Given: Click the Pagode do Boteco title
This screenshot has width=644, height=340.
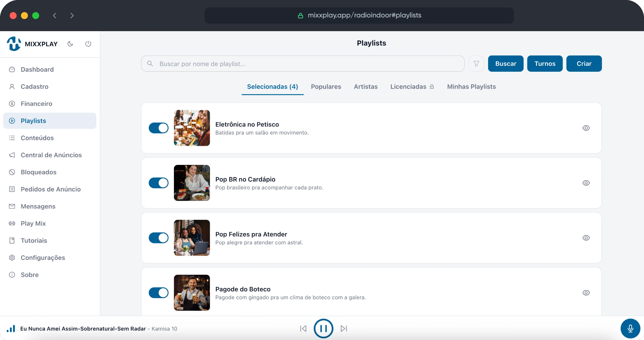Looking at the screenshot, I should [243, 289].
